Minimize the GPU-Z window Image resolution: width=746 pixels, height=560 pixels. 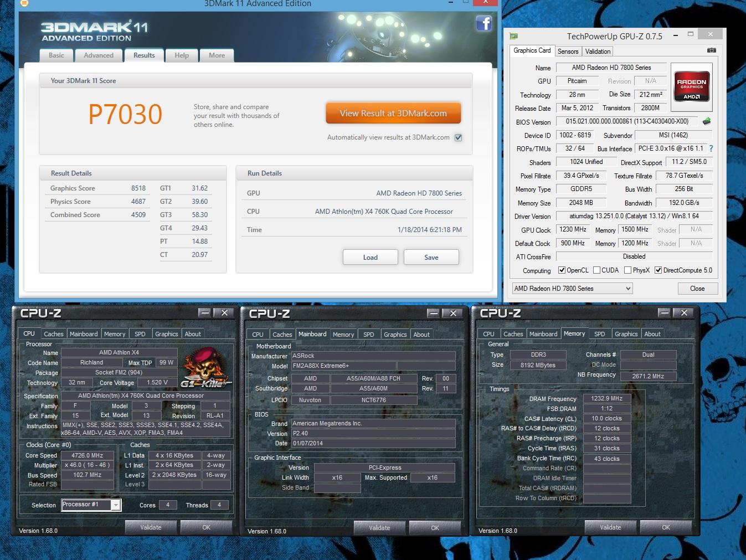pos(676,35)
